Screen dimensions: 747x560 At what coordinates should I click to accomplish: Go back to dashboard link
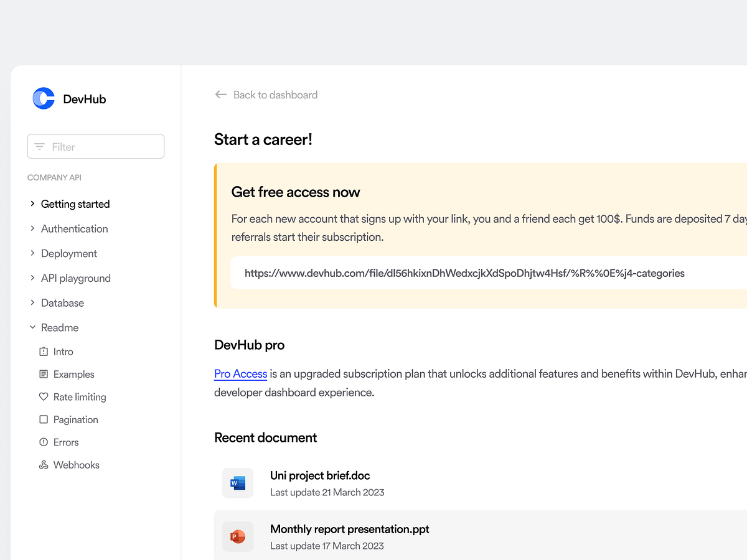pyautogui.click(x=275, y=95)
